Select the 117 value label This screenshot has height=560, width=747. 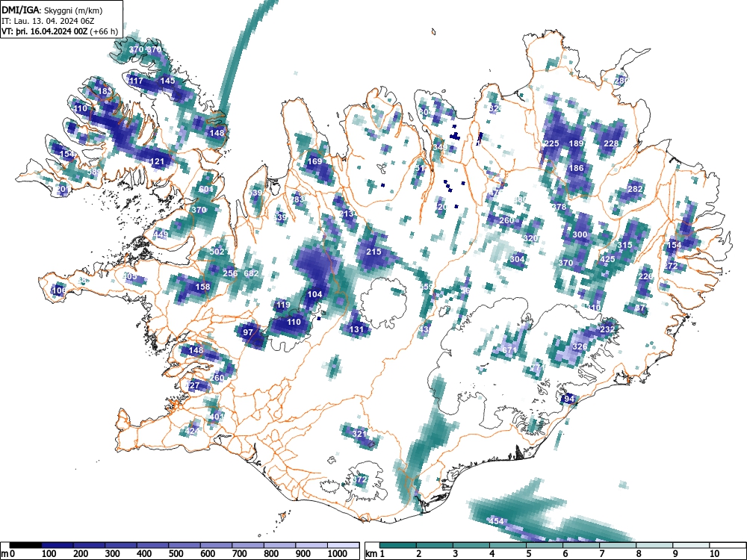[x=136, y=81]
